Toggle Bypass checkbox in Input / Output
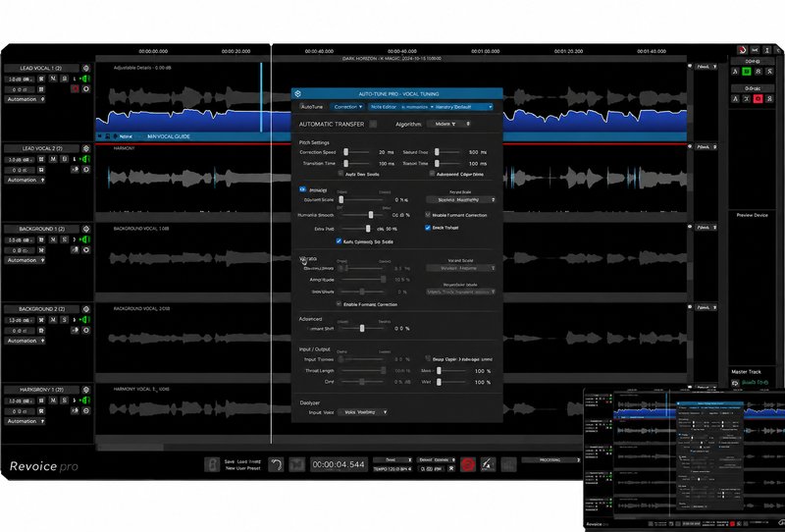Image resolution: width=785 pixels, height=532 pixels. (428, 358)
